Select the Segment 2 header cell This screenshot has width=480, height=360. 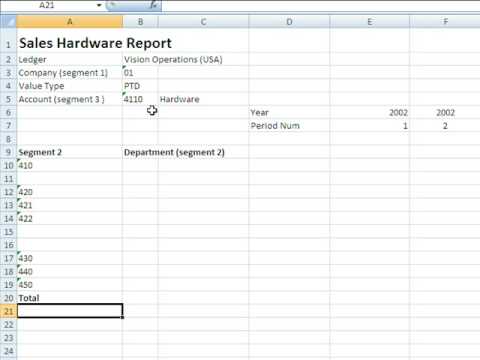click(x=70, y=152)
